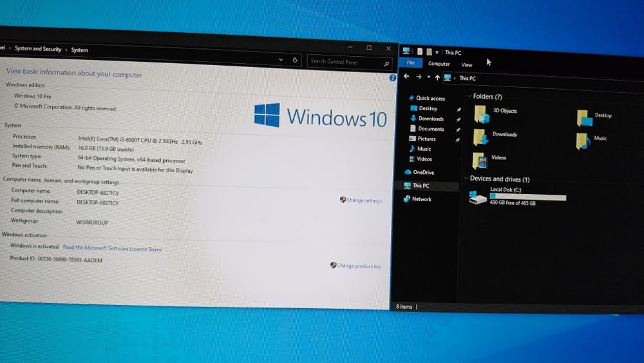
Task: Select the Local Disk (C:) drive icon
Action: click(x=478, y=197)
